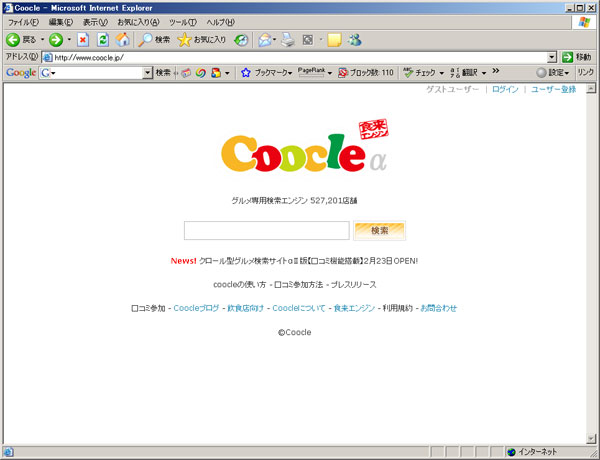Screen dimensions: 600x460
Task: Click the ログイン link
Action: point(505,90)
